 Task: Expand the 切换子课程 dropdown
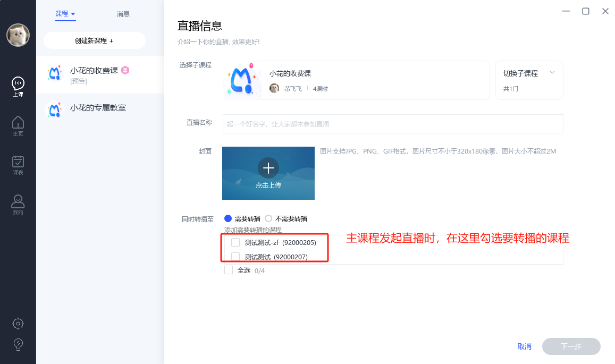click(x=529, y=80)
